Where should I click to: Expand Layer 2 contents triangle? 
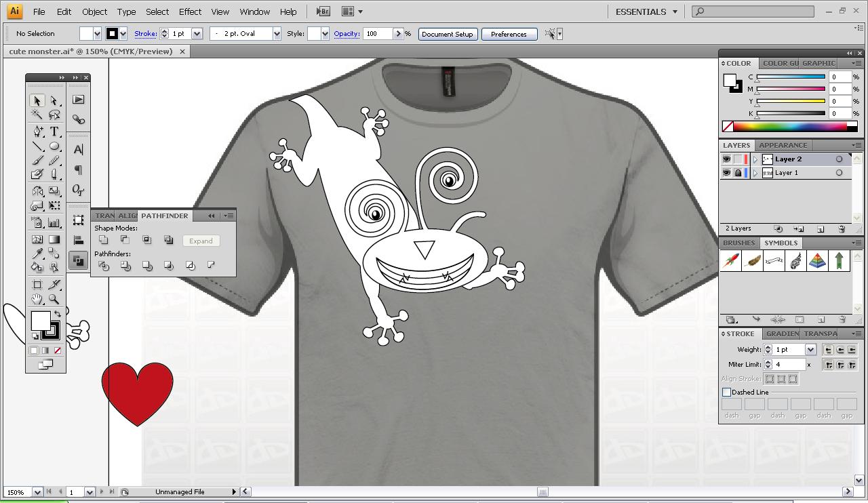click(755, 159)
